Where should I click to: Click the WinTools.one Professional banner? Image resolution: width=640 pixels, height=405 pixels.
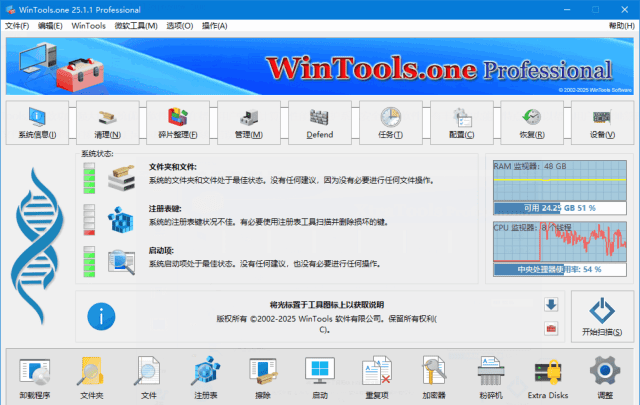[320, 66]
